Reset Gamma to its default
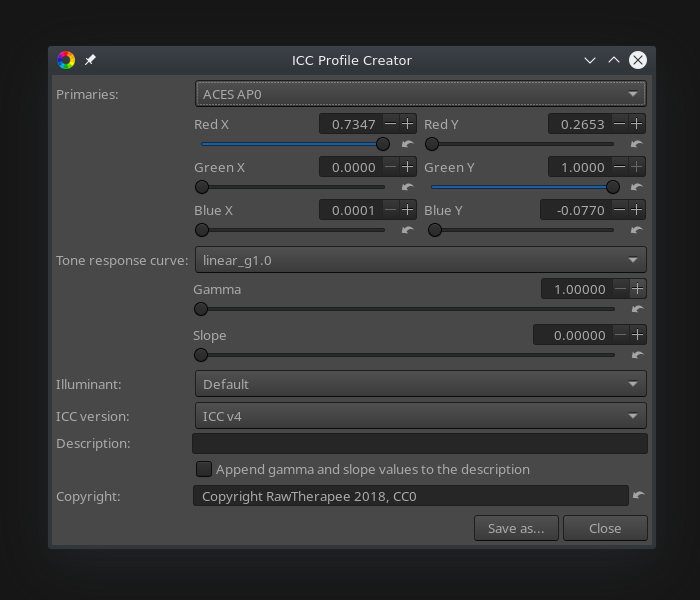Screen dimensions: 700x600 point(637,309)
